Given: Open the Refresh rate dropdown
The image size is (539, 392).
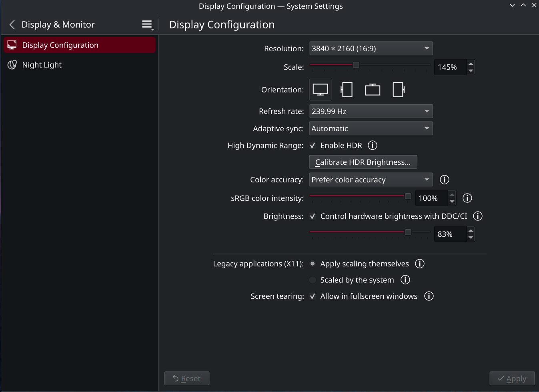Looking at the screenshot, I should [x=371, y=111].
